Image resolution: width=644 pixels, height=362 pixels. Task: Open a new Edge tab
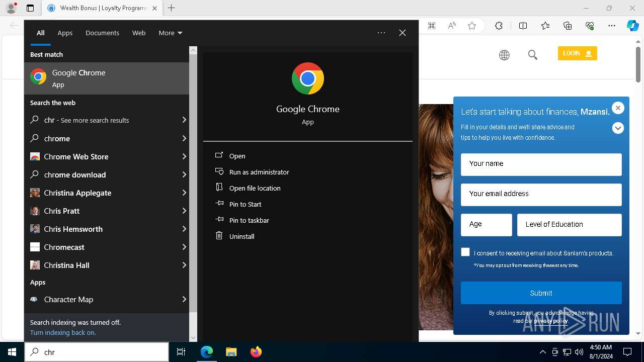pyautogui.click(x=172, y=8)
